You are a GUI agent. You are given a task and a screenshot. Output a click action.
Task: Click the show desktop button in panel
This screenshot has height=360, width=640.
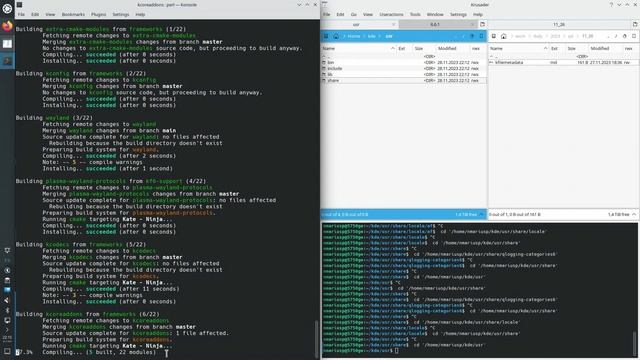[7, 351]
